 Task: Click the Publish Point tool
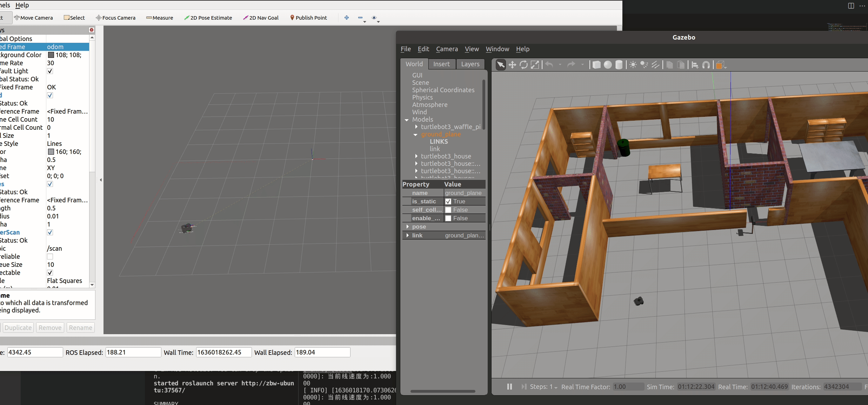pos(308,17)
